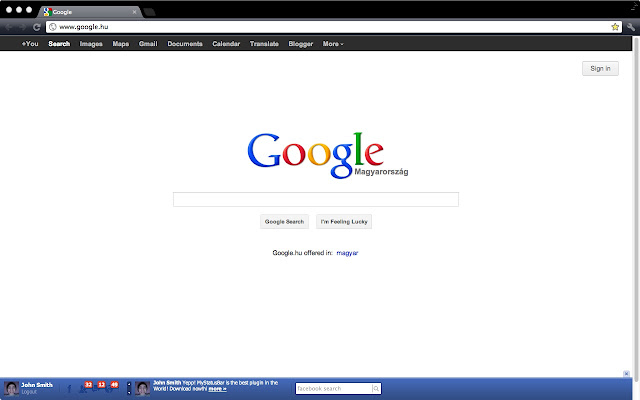Screen dimensions: 640x400
Task: Bookmark page with the star icon
Action: [x=615, y=27]
